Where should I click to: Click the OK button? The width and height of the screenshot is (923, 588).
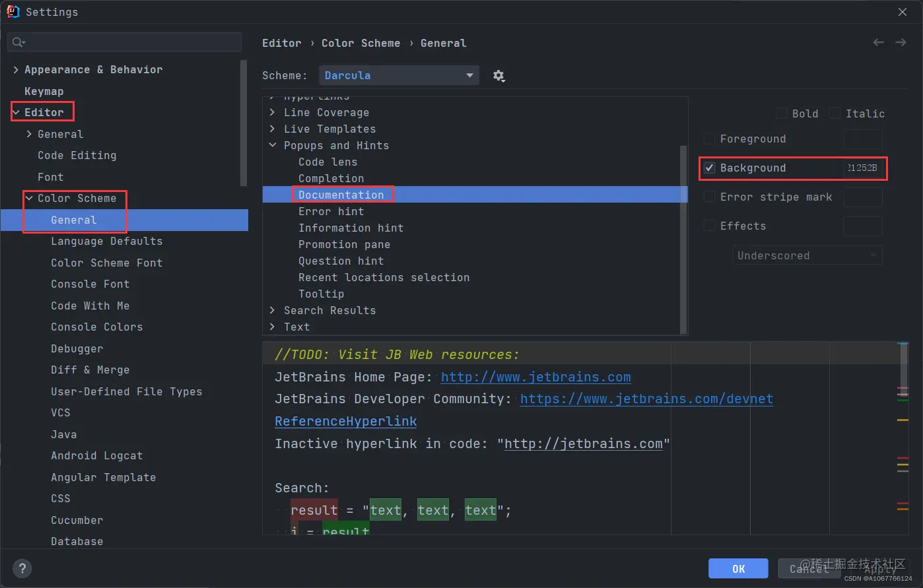[738, 568]
